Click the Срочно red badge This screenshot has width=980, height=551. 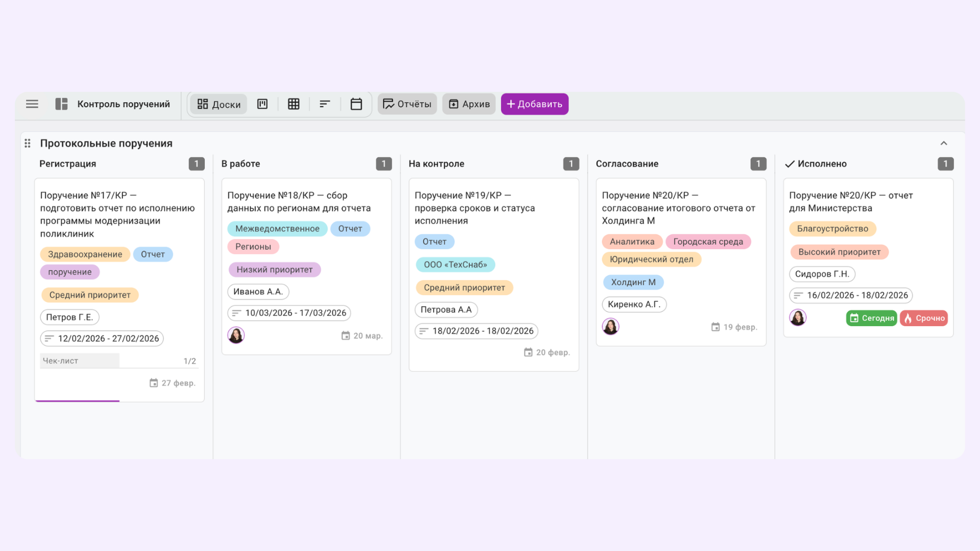pos(924,318)
